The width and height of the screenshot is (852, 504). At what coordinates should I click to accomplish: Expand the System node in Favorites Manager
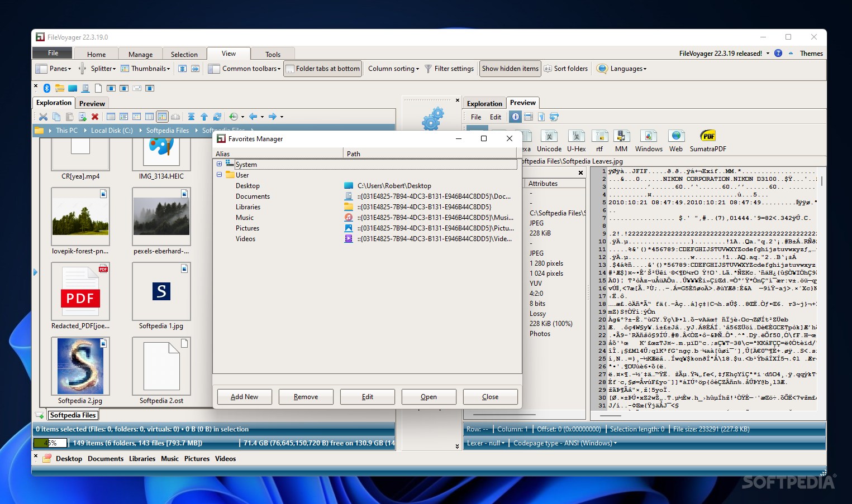coord(220,164)
